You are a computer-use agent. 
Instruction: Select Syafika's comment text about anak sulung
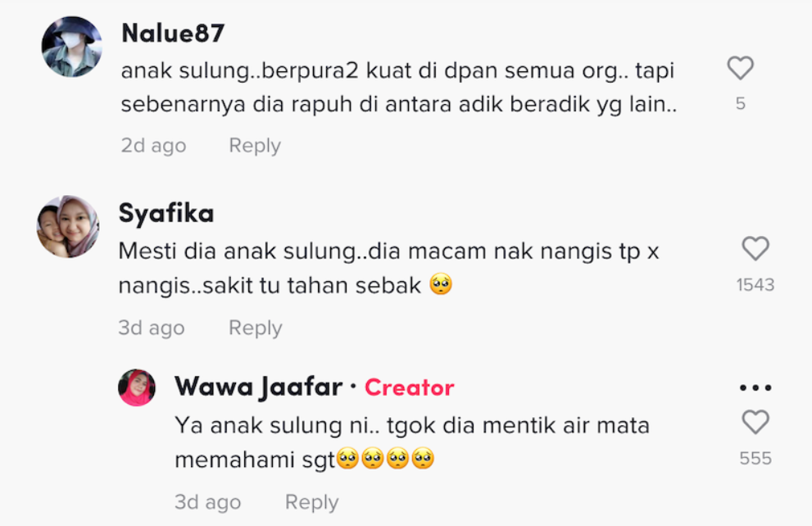click(388, 268)
